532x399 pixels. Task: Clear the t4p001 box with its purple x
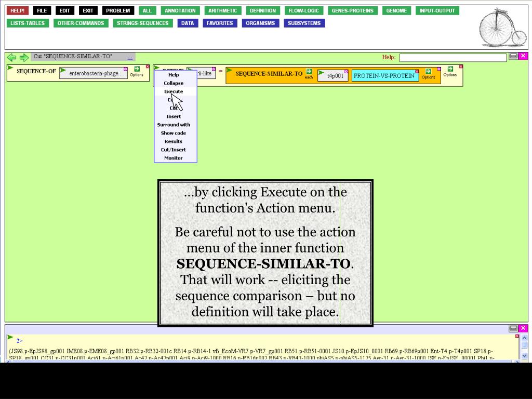coord(347,71)
